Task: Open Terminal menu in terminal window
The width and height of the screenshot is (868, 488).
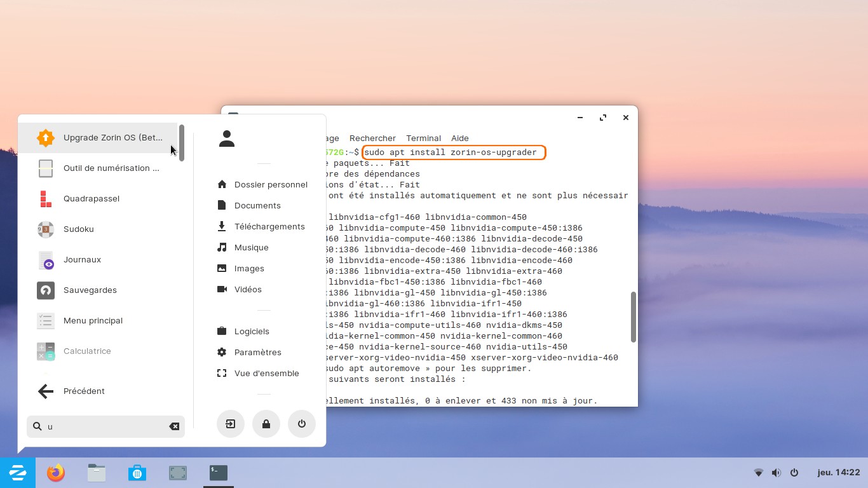Action: click(423, 138)
